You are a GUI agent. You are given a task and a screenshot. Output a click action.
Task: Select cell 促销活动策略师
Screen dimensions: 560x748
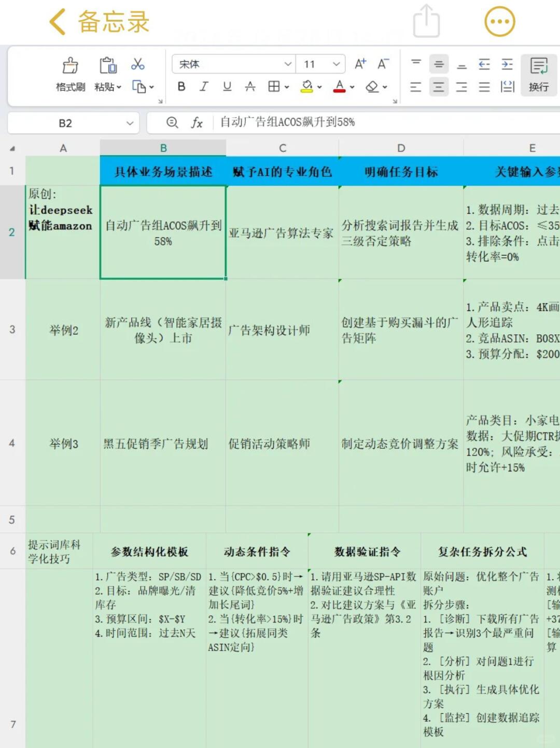coord(283,444)
